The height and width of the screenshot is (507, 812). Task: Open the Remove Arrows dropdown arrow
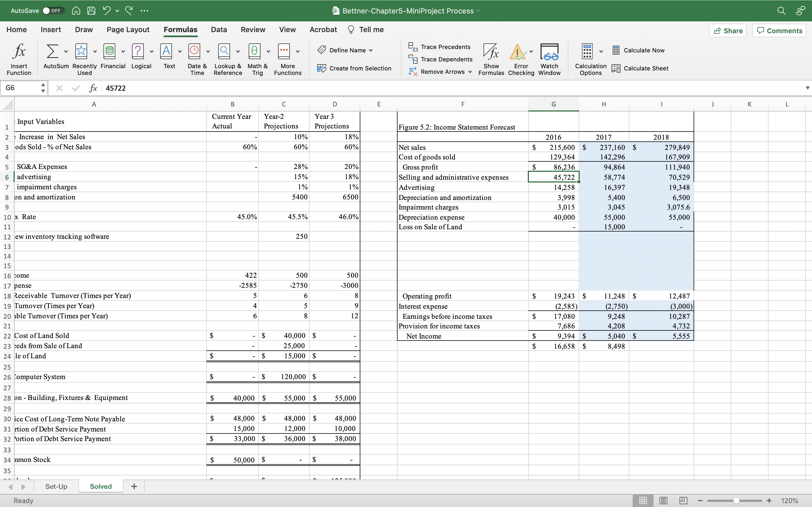pyautogui.click(x=470, y=72)
